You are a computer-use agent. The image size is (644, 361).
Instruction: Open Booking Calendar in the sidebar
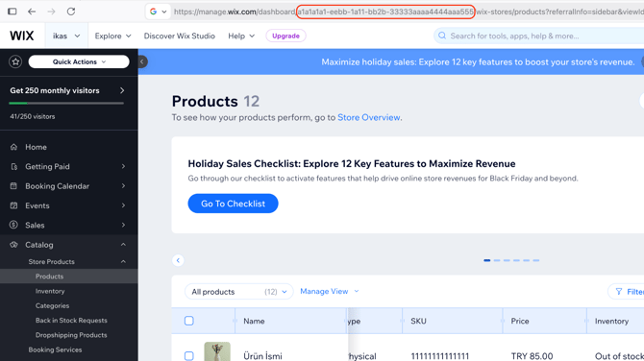point(57,186)
